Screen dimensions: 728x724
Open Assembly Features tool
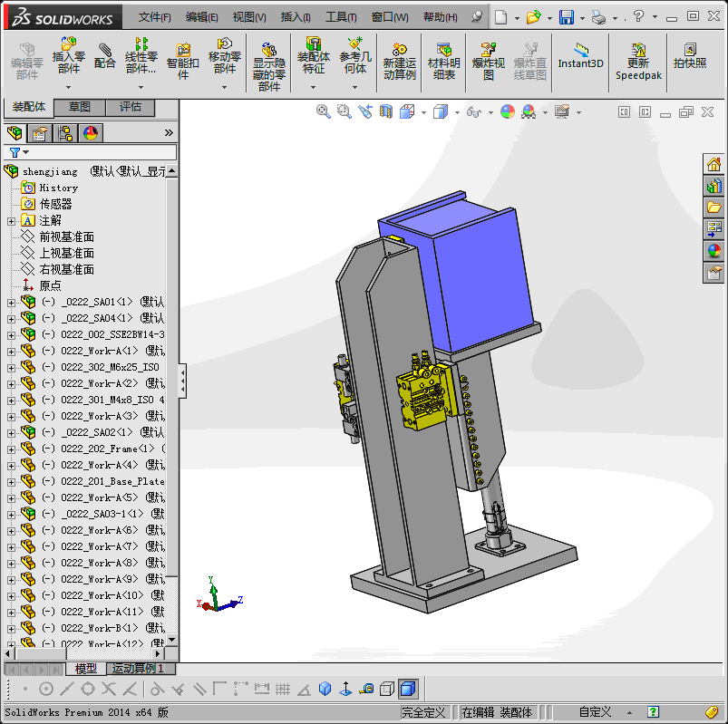(314, 55)
